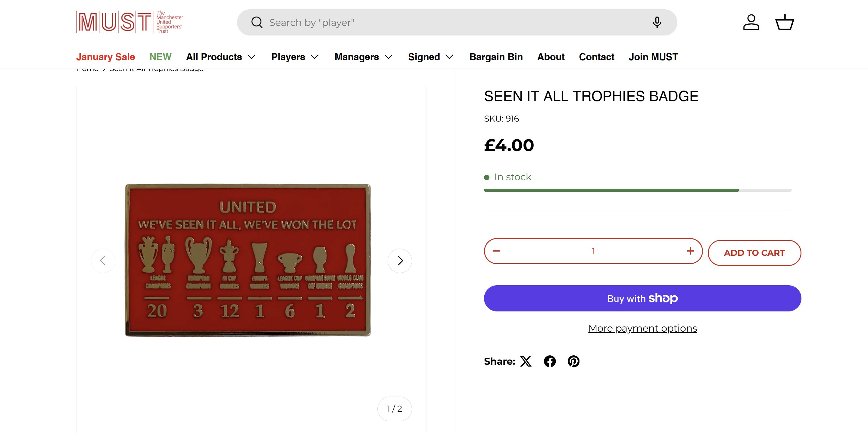
Task: Click the ADD TO CART button
Action: (x=754, y=253)
